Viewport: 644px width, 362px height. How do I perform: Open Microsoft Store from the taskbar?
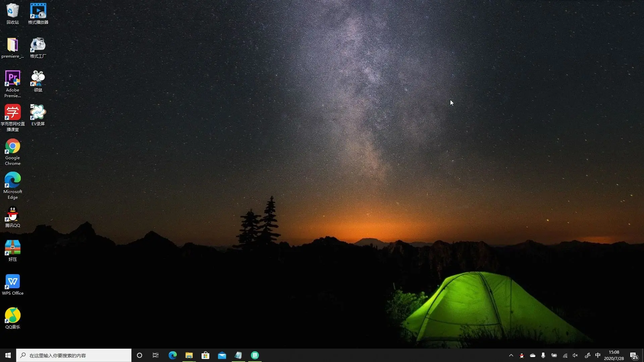pos(205,355)
